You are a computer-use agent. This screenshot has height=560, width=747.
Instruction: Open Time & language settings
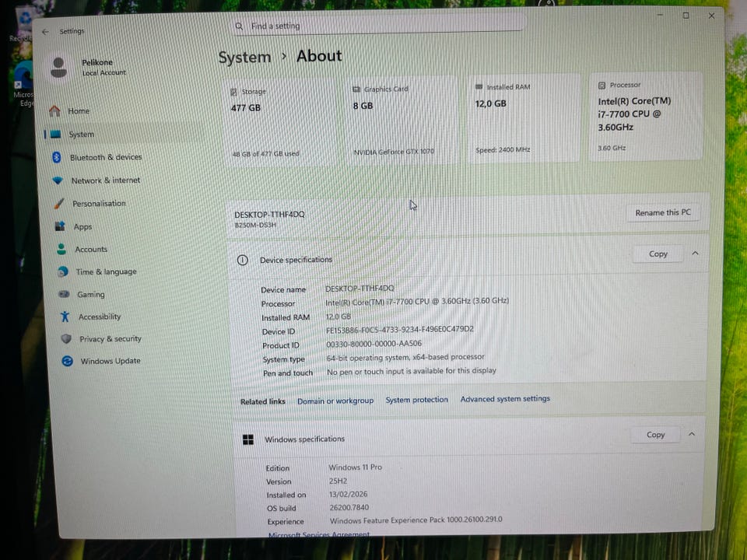[107, 272]
